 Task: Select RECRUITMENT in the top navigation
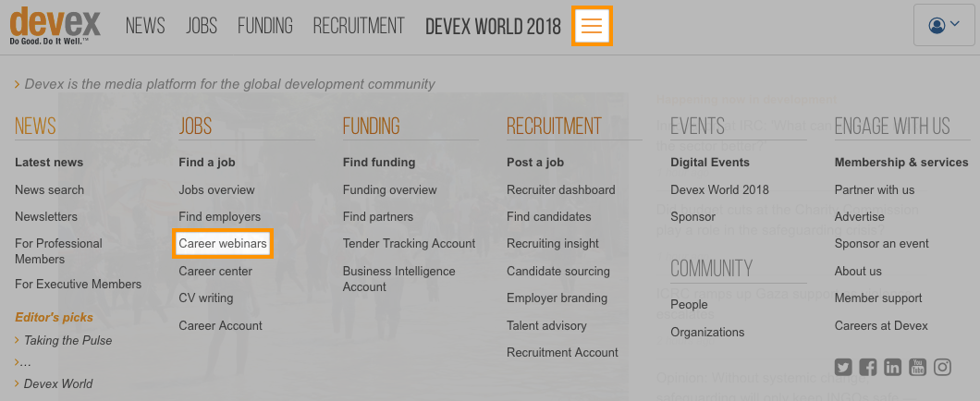[x=359, y=26]
